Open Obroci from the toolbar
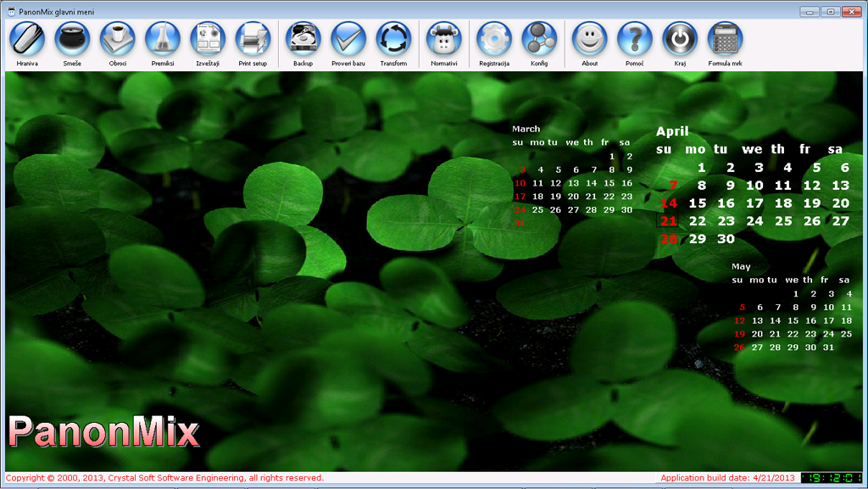This screenshot has height=489, width=868. tap(118, 39)
